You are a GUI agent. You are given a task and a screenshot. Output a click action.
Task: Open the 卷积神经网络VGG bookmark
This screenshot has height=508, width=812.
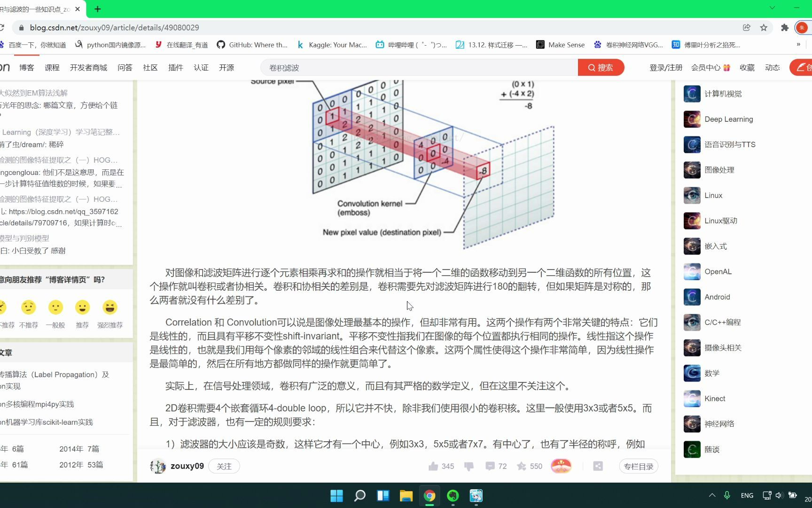[x=628, y=45]
